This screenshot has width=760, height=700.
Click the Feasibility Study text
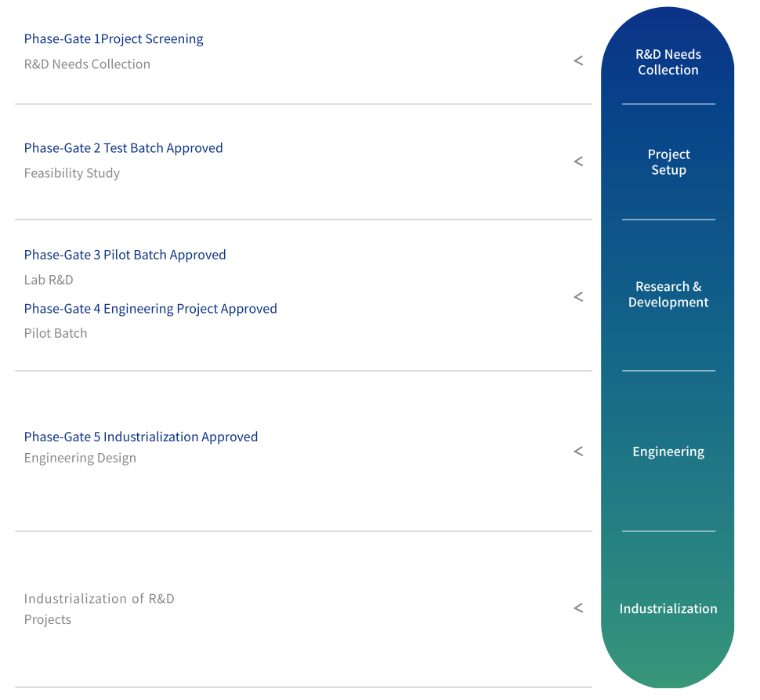point(72,173)
